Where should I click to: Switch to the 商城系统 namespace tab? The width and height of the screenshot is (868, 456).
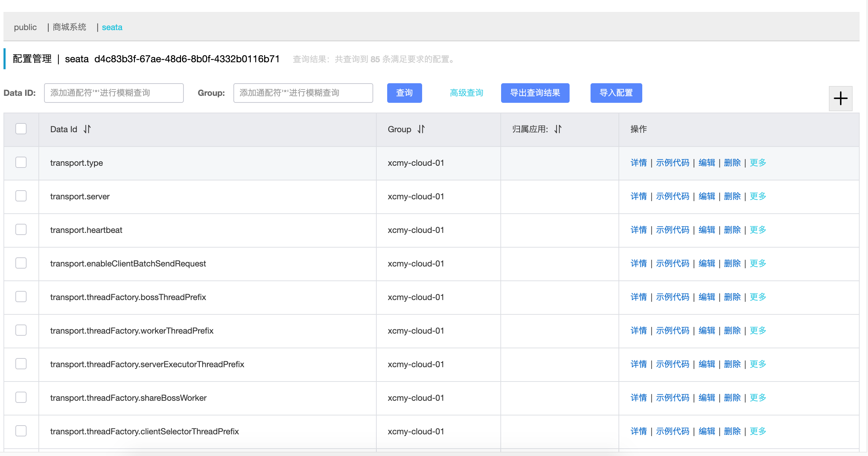(69, 27)
